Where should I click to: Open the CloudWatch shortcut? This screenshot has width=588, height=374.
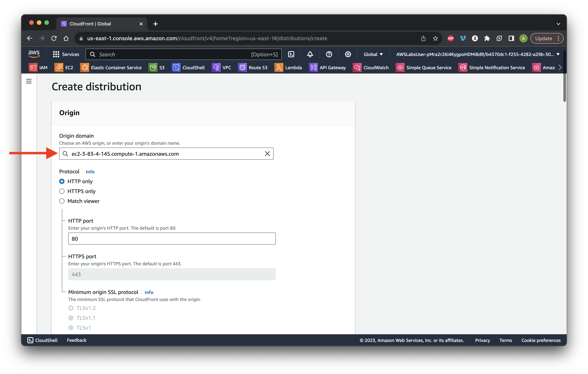point(370,68)
